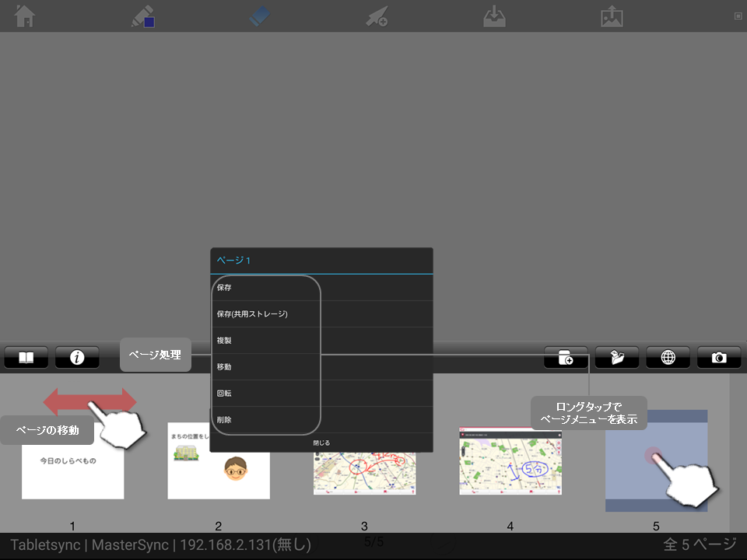Click the image export icon
The image size is (747, 560).
[612, 16]
